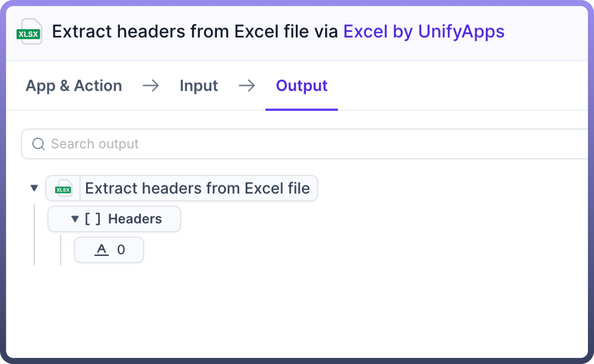Click the vertical tree line beside item 0
594x364 pixels.
coord(61,250)
